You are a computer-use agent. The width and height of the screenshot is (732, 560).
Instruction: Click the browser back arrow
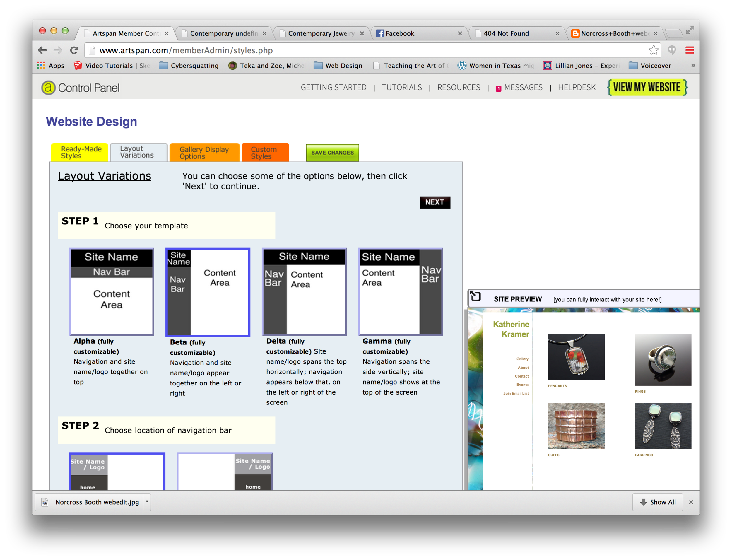(x=42, y=50)
